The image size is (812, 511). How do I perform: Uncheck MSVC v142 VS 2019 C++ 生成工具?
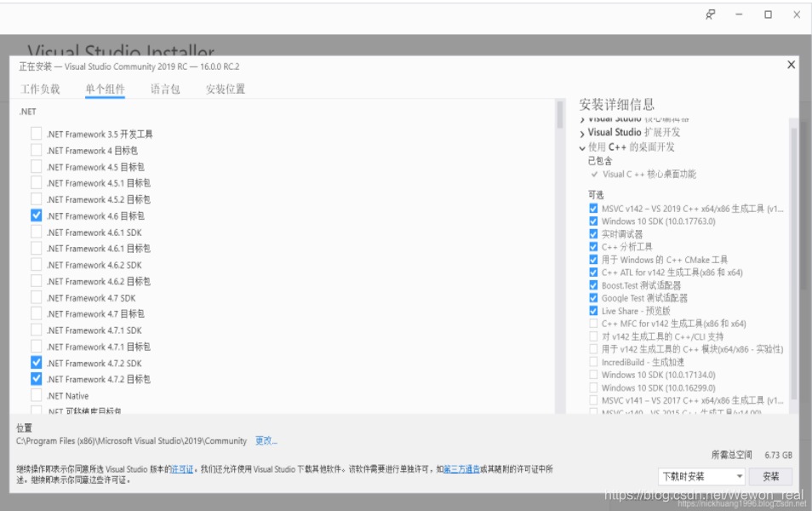click(593, 209)
